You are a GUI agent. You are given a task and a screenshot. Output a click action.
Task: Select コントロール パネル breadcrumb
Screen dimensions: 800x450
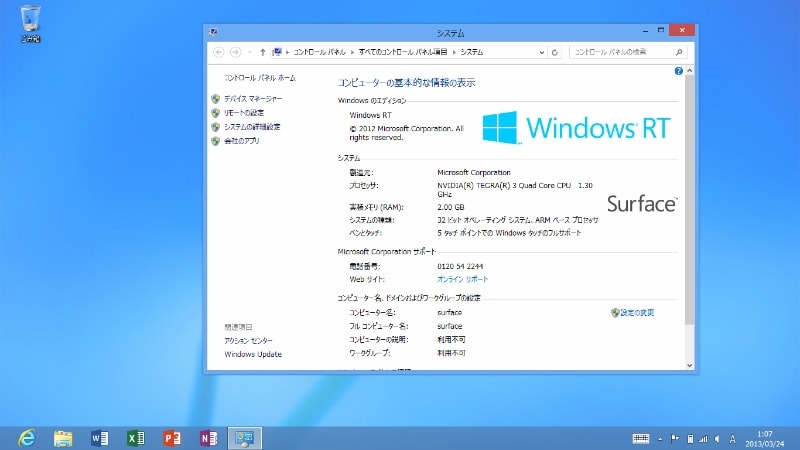pos(319,52)
